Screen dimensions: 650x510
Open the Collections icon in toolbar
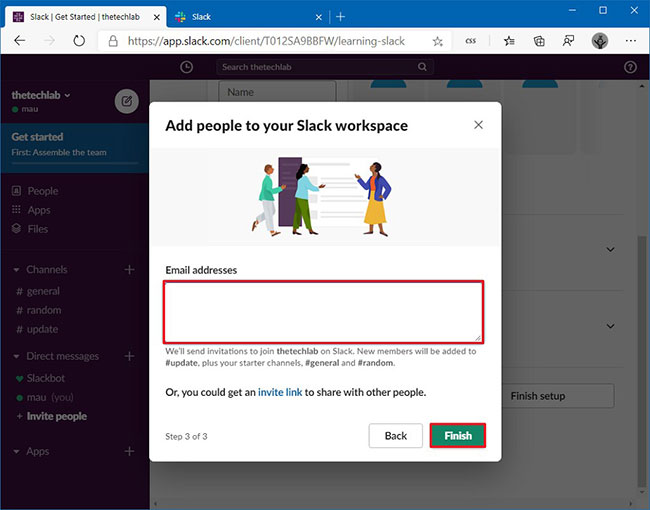pyautogui.click(x=539, y=41)
